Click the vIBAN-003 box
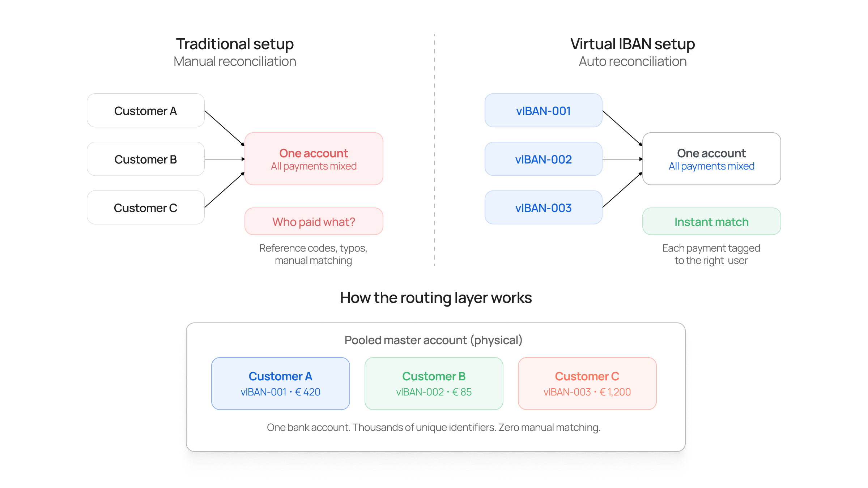 [543, 207]
